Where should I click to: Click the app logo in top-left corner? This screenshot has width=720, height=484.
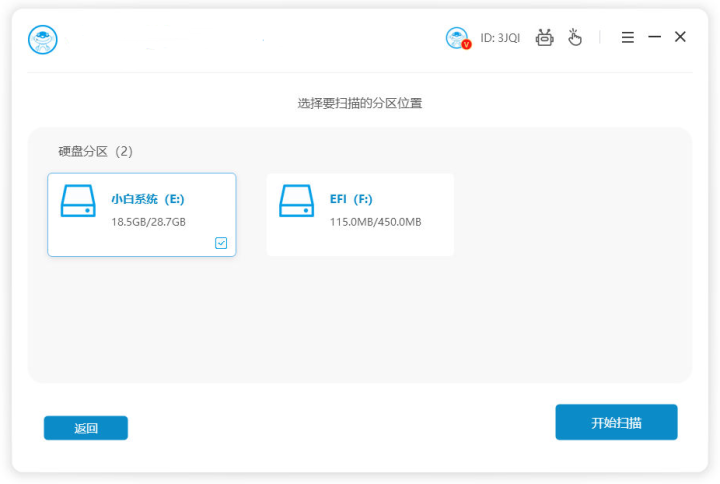43,39
